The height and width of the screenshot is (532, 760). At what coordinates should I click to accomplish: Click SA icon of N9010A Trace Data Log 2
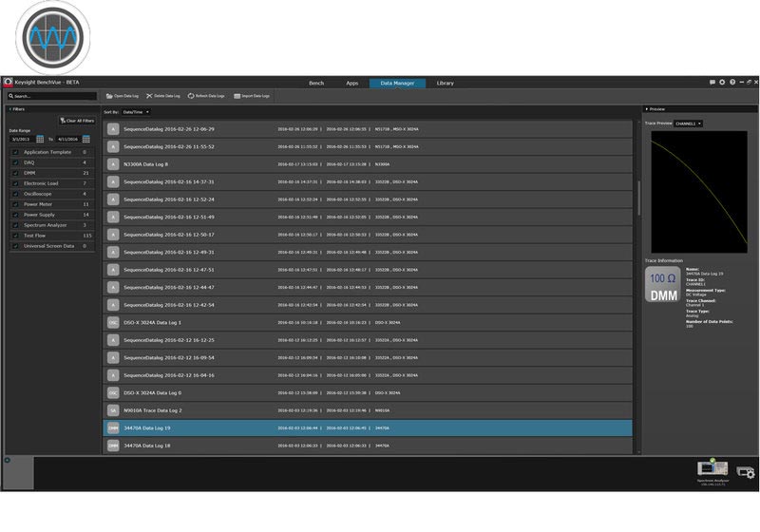pos(113,410)
